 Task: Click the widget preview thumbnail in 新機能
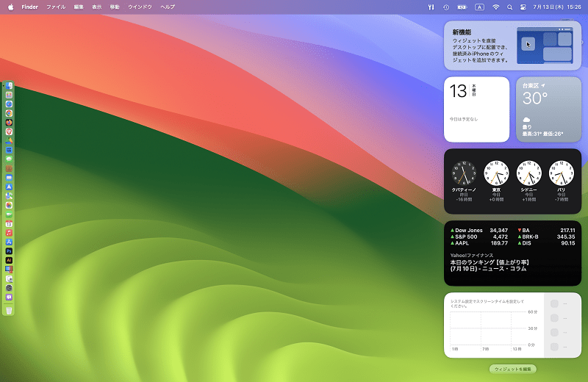545,46
